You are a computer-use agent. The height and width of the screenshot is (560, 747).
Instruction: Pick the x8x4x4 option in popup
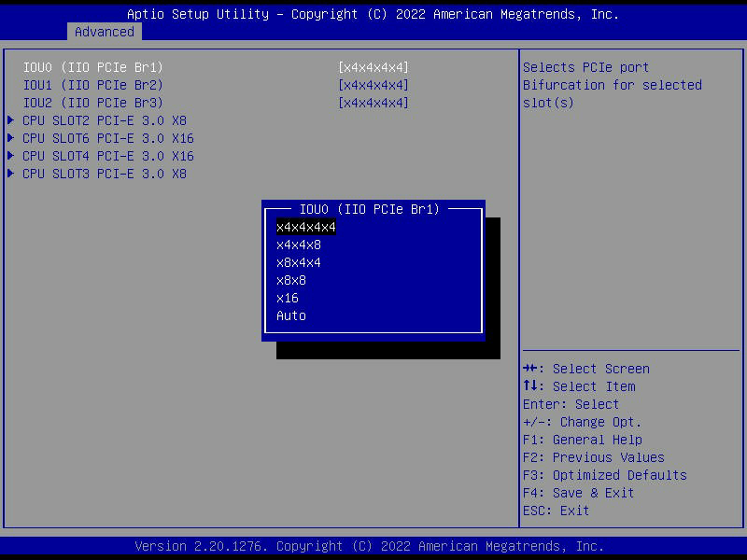pyautogui.click(x=298, y=262)
